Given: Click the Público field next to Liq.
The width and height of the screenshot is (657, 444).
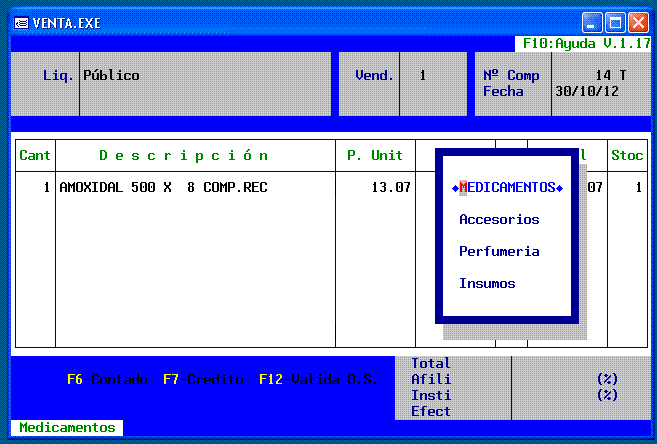Looking at the screenshot, I should 111,75.
